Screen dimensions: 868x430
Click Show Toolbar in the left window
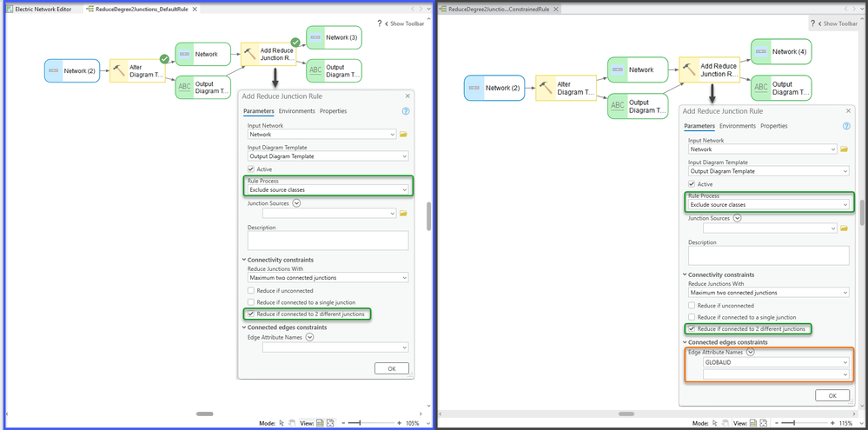(x=405, y=23)
